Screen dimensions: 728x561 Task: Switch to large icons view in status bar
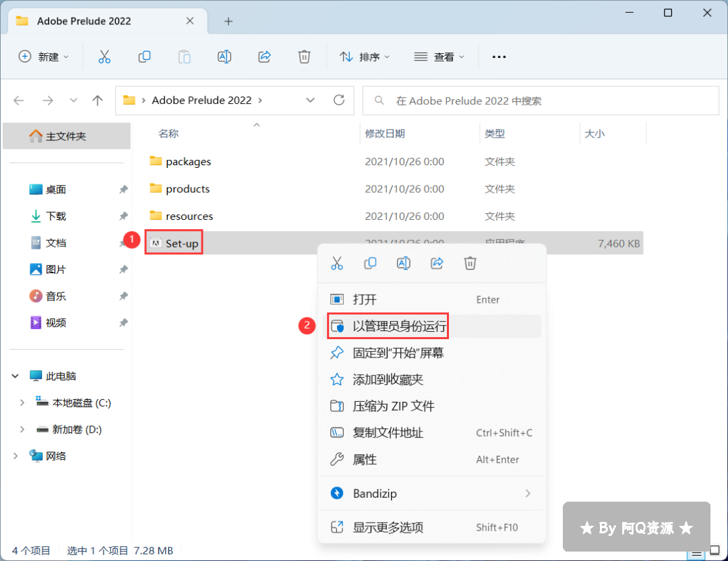coord(715,551)
